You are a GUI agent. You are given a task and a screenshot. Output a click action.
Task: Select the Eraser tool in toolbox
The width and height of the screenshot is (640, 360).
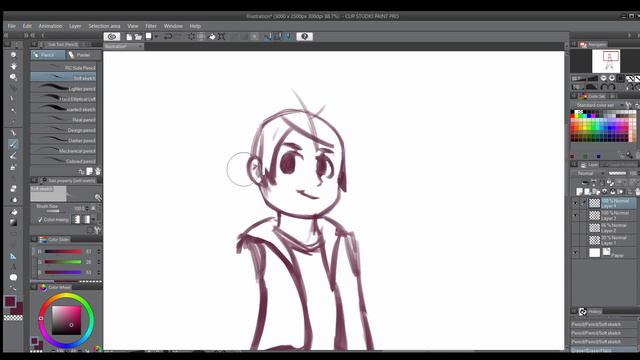[x=13, y=189]
